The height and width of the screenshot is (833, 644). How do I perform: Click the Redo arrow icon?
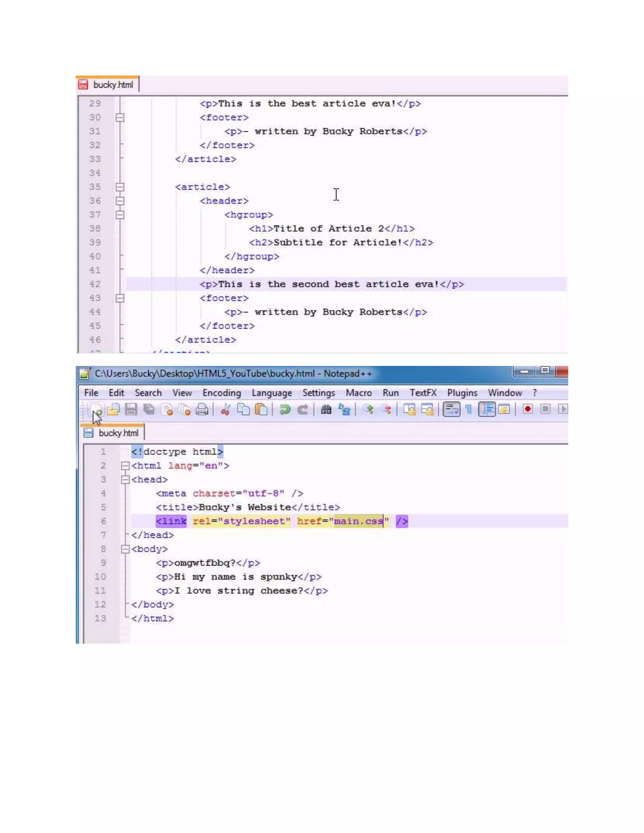pyautogui.click(x=303, y=410)
